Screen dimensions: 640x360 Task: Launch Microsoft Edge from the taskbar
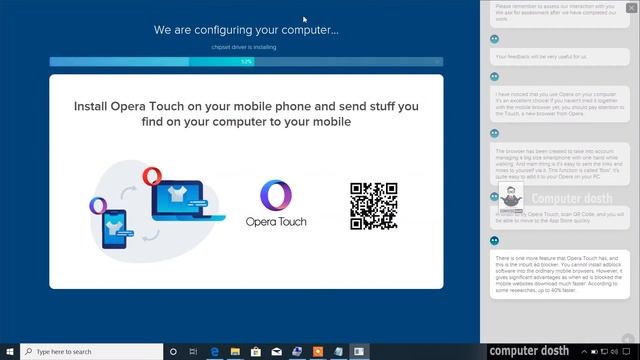coord(214,351)
